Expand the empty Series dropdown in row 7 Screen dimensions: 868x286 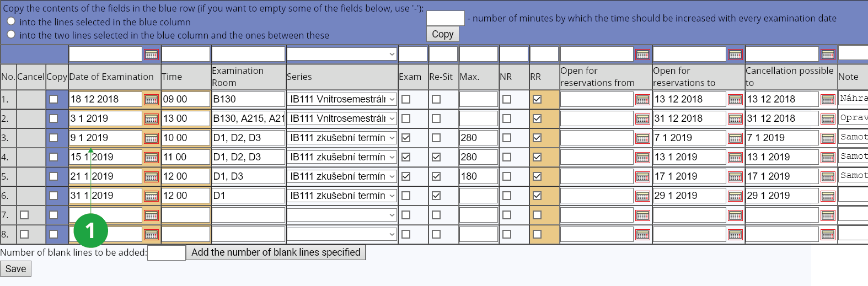pyautogui.click(x=342, y=215)
